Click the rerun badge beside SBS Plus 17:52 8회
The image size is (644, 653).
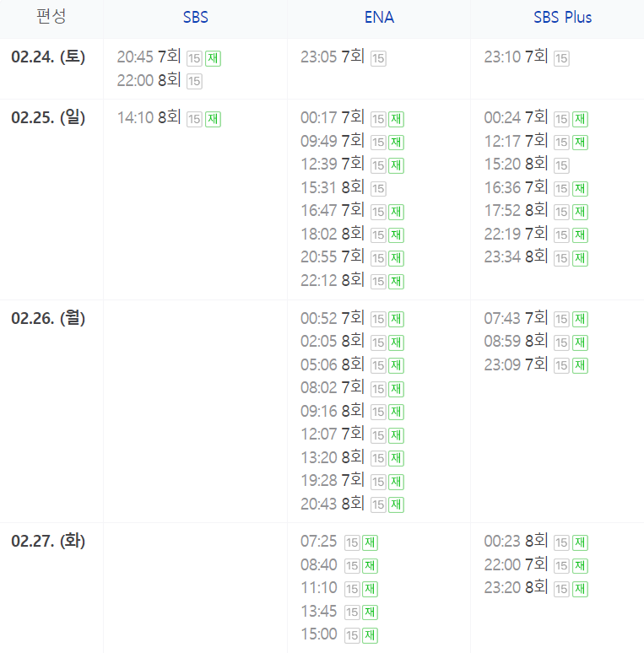pos(580,212)
